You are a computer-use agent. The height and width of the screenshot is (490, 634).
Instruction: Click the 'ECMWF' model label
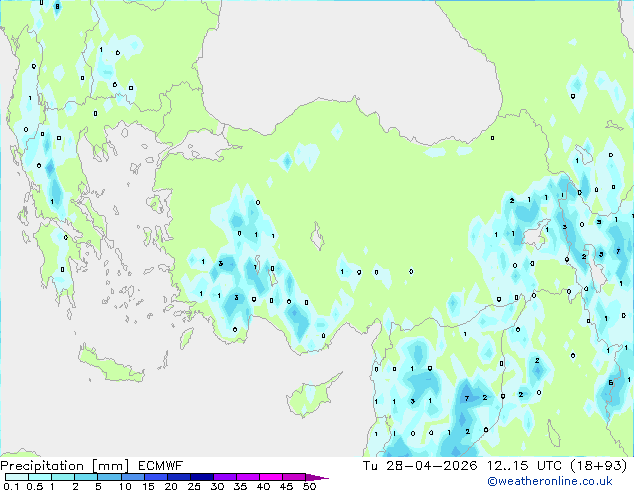click(161, 466)
